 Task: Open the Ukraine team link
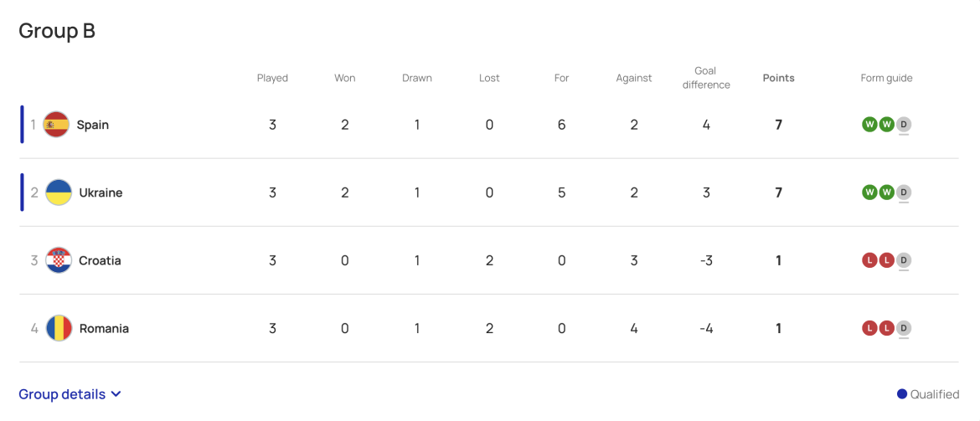point(101,193)
